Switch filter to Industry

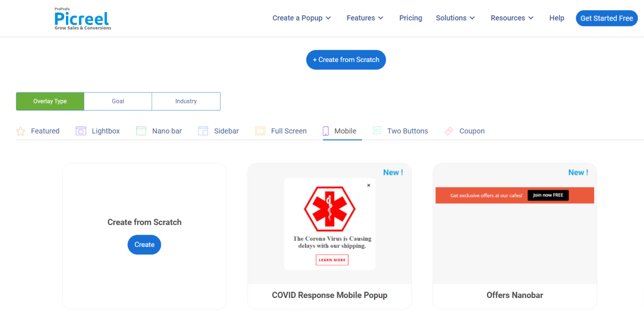(186, 101)
